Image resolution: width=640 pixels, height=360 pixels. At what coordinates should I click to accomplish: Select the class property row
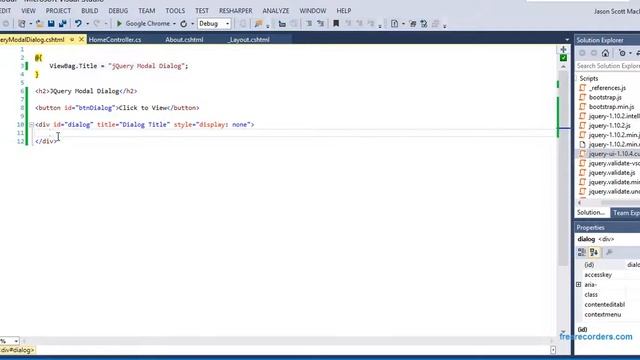(x=608, y=294)
